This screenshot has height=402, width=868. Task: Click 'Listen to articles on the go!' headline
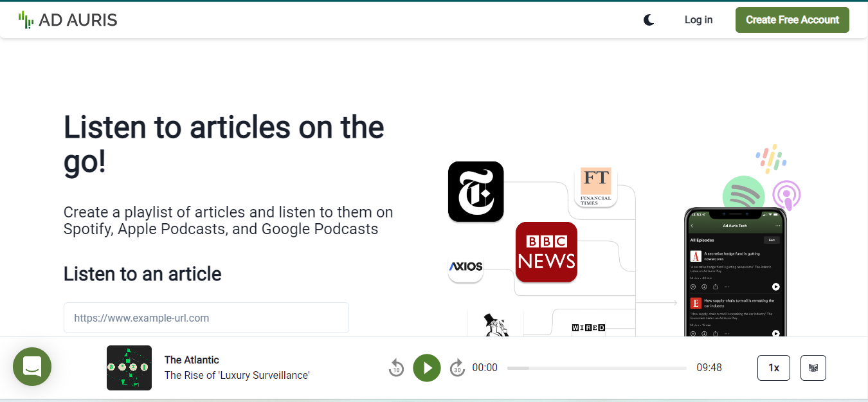[224, 145]
